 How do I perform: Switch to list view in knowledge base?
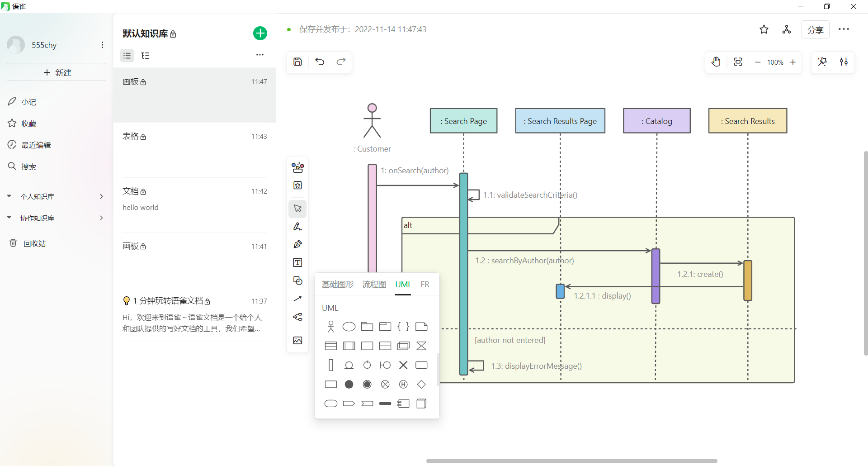click(127, 56)
